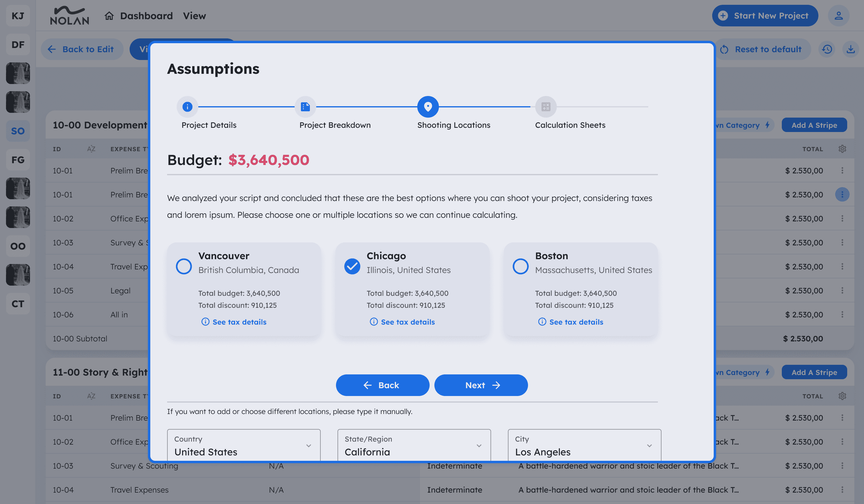
Task: Open the 10-00 Development table settings gear
Action: 842,149
